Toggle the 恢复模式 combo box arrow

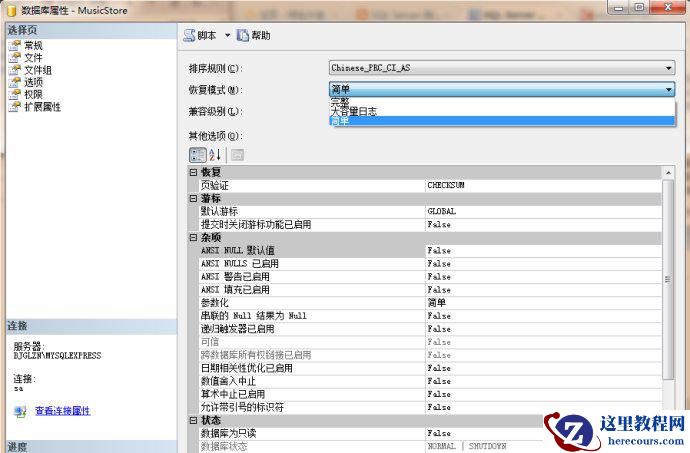(668, 89)
